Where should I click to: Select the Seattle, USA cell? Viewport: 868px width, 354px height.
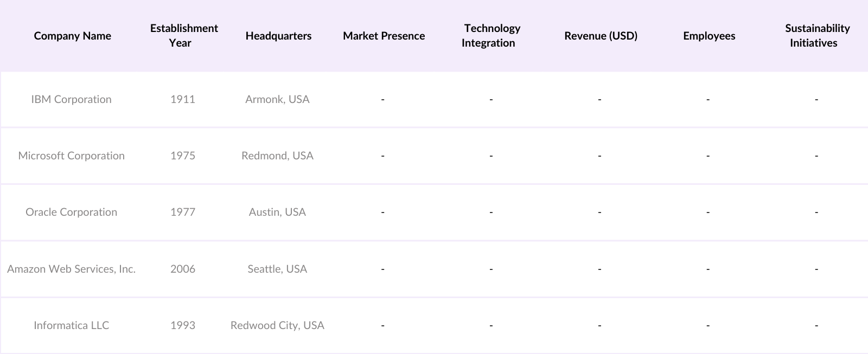tap(277, 269)
